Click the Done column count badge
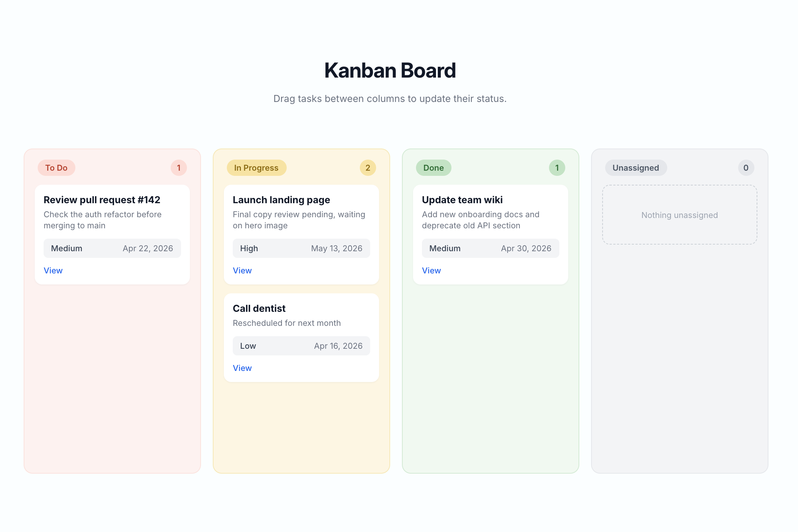 click(x=557, y=168)
